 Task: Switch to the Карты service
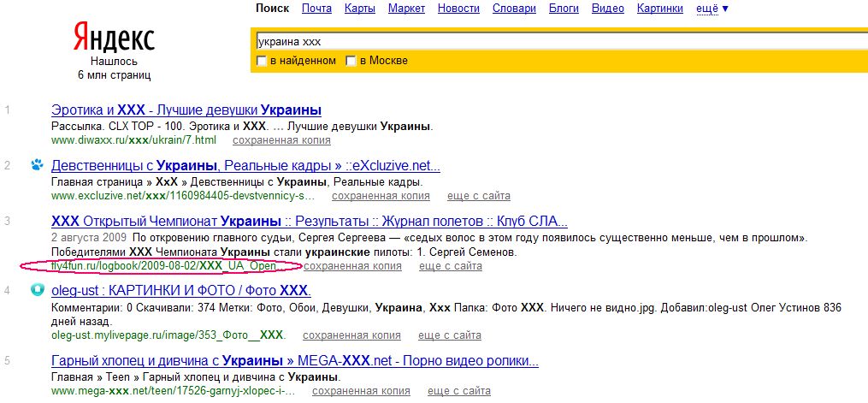[x=359, y=9]
